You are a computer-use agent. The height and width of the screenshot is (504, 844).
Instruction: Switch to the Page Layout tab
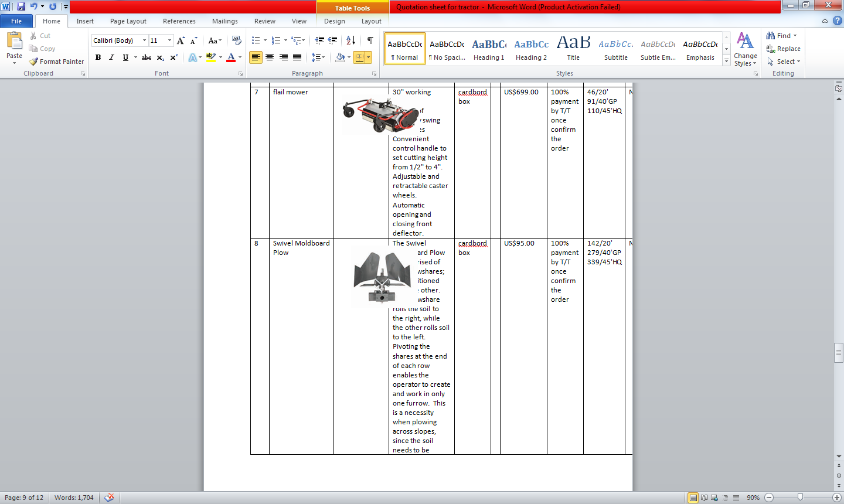(x=128, y=21)
